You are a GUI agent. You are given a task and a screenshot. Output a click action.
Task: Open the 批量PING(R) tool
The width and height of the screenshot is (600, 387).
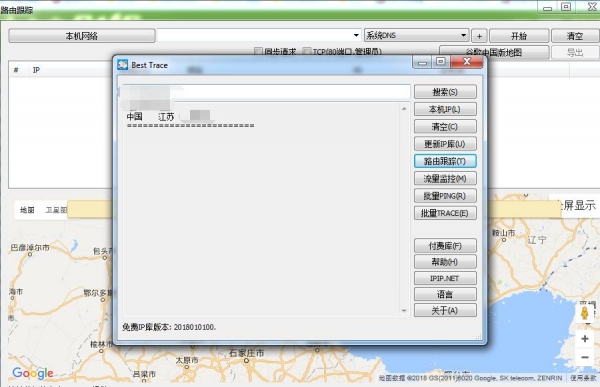tap(445, 196)
